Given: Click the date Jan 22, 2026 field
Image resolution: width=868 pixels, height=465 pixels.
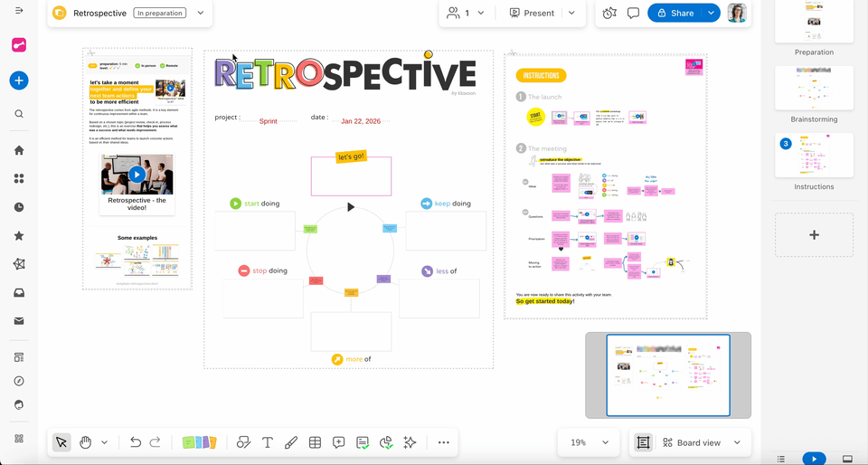Looking at the screenshot, I should [x=360, y=120].
